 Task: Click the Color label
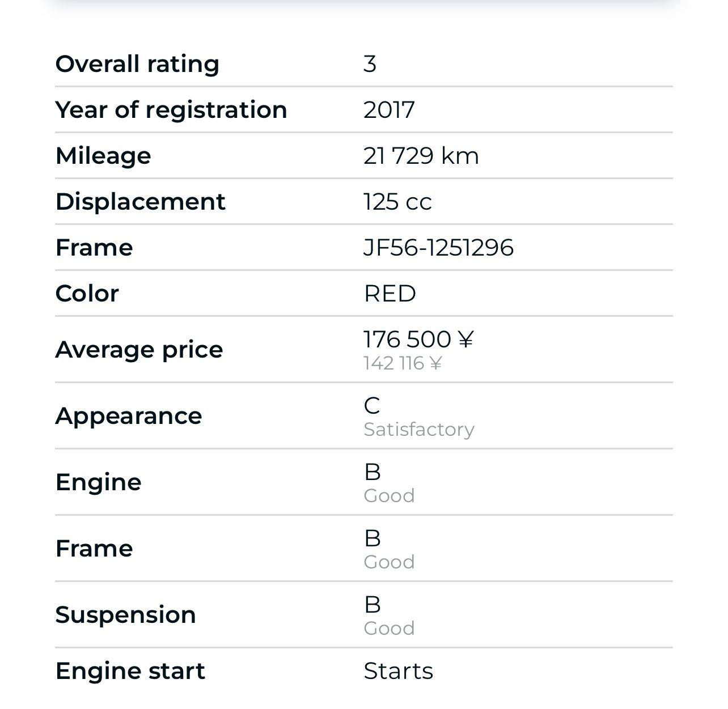coord(87,294)
